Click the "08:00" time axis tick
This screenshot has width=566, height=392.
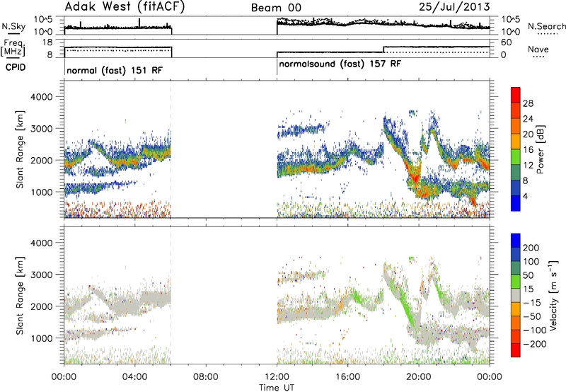click(206, 377)
